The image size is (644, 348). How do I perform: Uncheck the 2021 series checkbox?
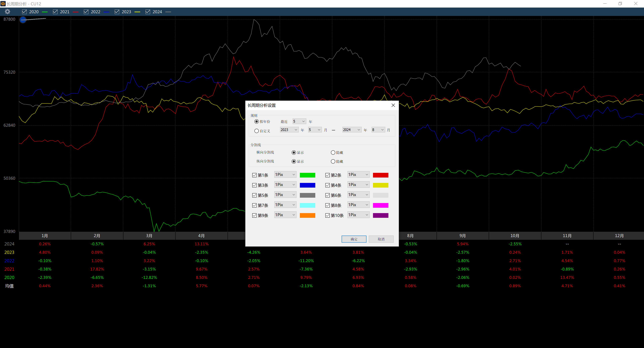pos(55,12)
